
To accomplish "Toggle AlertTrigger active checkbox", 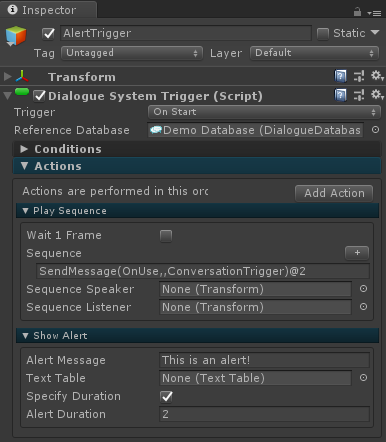I will coord(49,33).
